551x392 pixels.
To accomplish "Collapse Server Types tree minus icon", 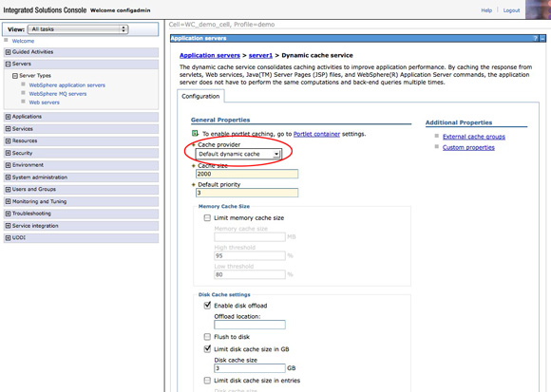I will pos(15,76).
